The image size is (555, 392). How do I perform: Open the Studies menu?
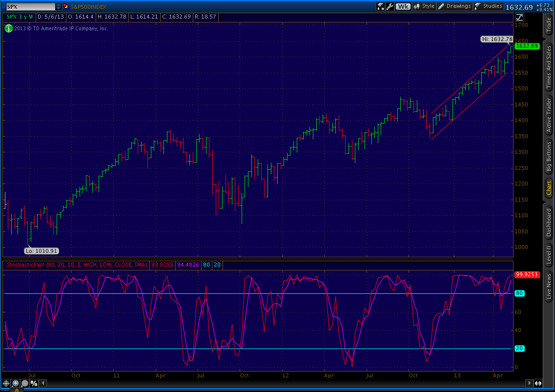(x=489, y=6)
